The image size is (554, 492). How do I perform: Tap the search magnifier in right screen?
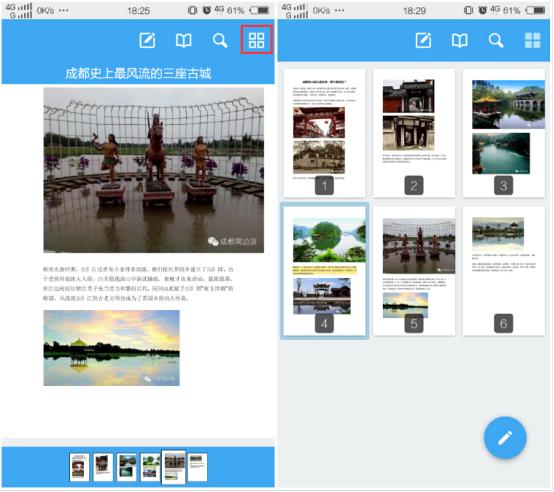tap(496, 40)
